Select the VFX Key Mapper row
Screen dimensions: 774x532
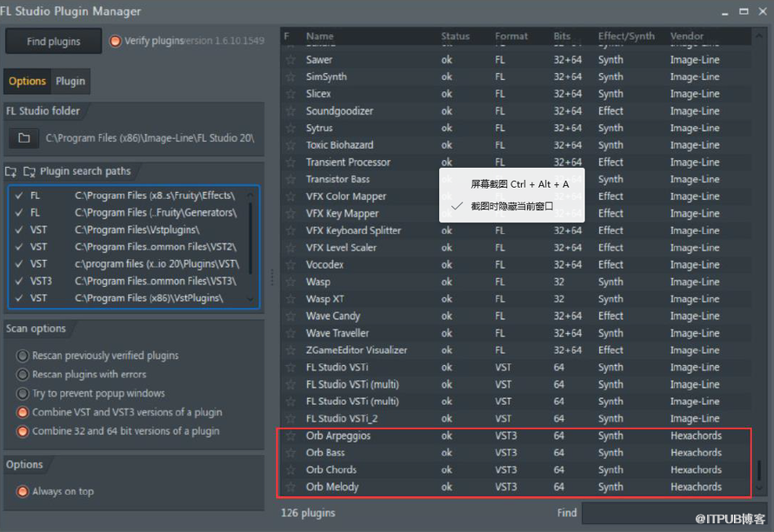pos(516,214)
